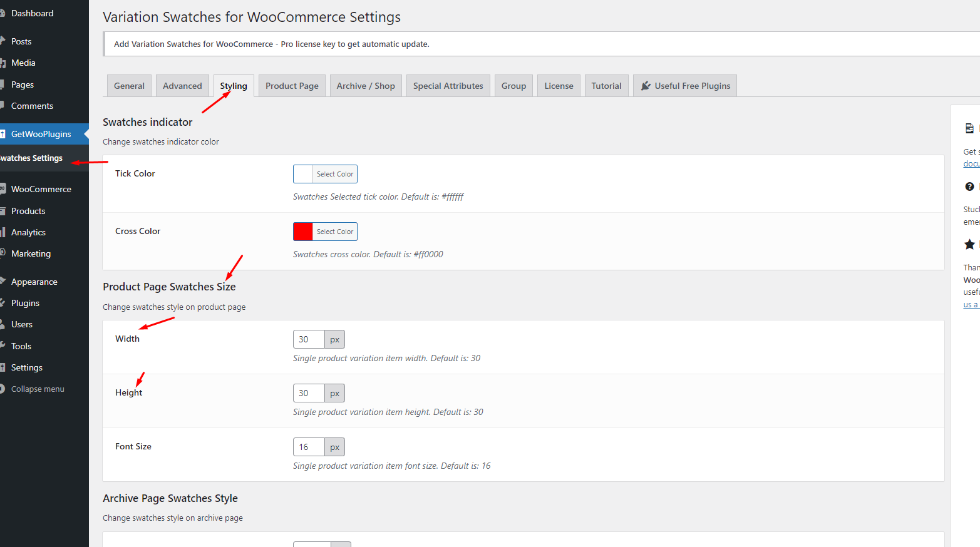
Task: Click the red Cross Color swatch
Action: (303, 232)
